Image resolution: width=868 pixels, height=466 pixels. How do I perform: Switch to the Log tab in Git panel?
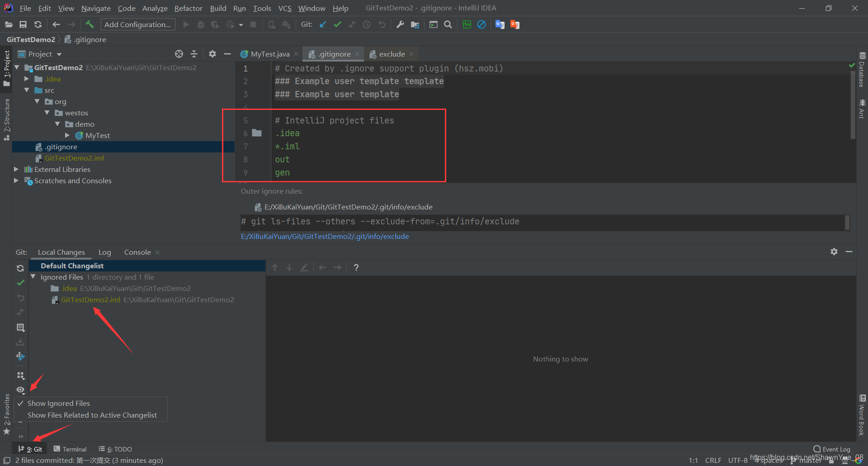pyautogui.click(x=104, y=252)
